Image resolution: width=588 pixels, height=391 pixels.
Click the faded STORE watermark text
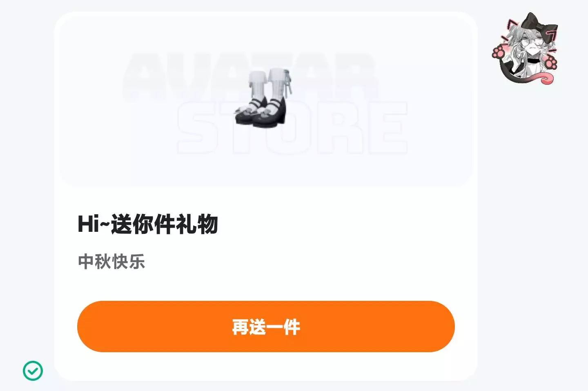click(292, 128)
